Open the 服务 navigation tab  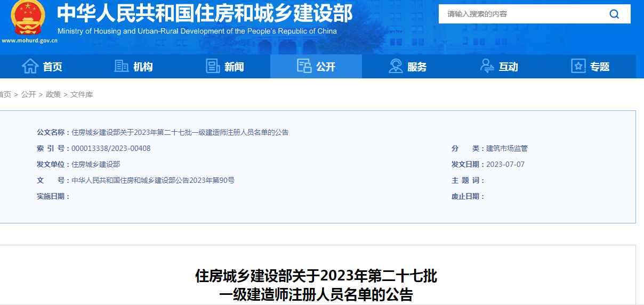407,66
